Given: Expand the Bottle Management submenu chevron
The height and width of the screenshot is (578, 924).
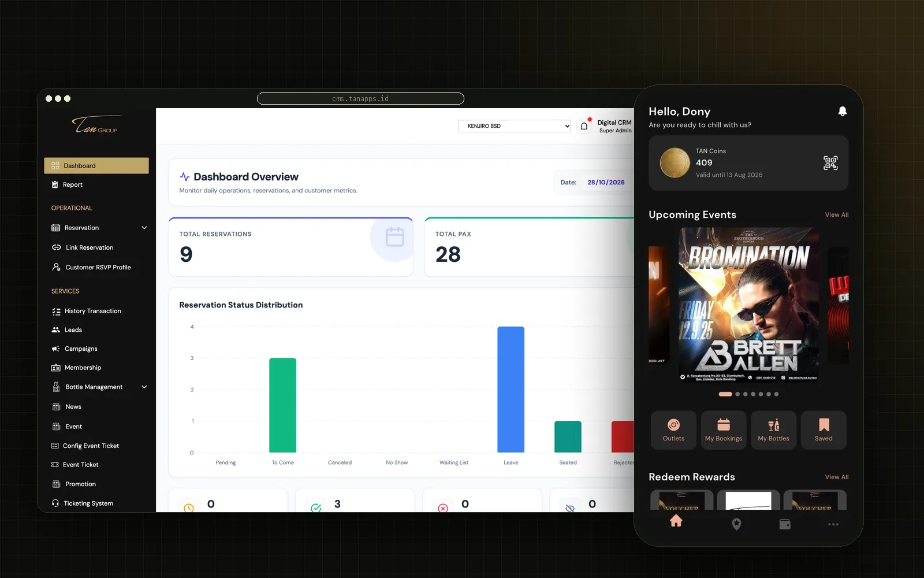Looking at the screenshot, I should click(x=144, y=387).
